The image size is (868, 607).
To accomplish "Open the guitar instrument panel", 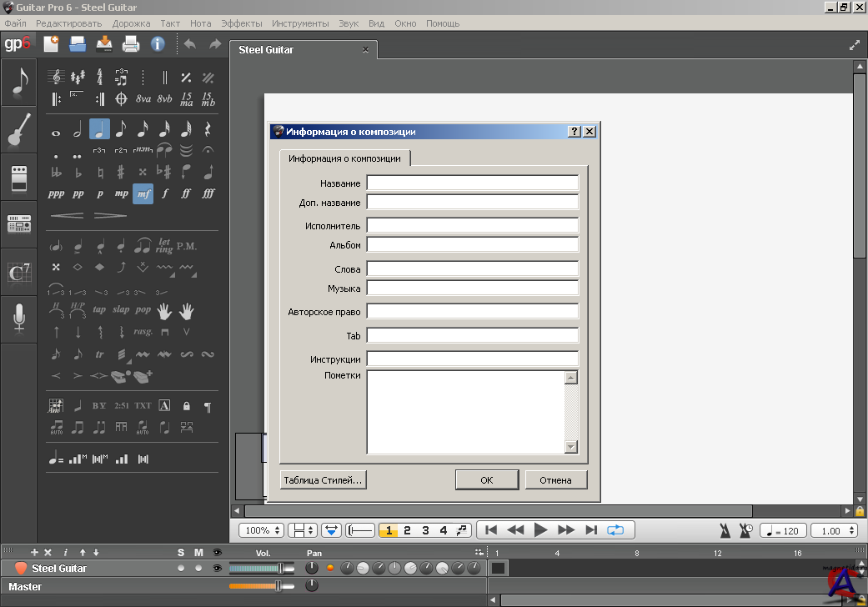I will point(18,129).
